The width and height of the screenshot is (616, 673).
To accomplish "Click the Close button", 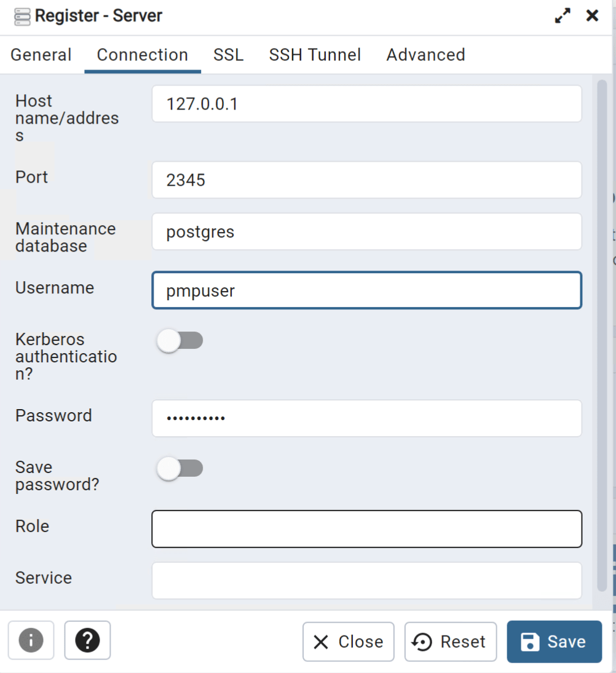I will (x=348, y=642).
